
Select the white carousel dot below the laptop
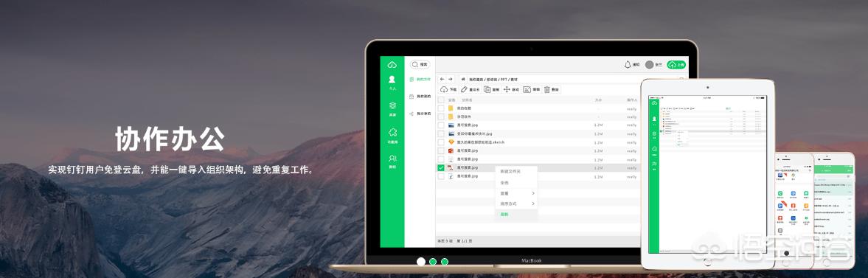pos(421,261)
